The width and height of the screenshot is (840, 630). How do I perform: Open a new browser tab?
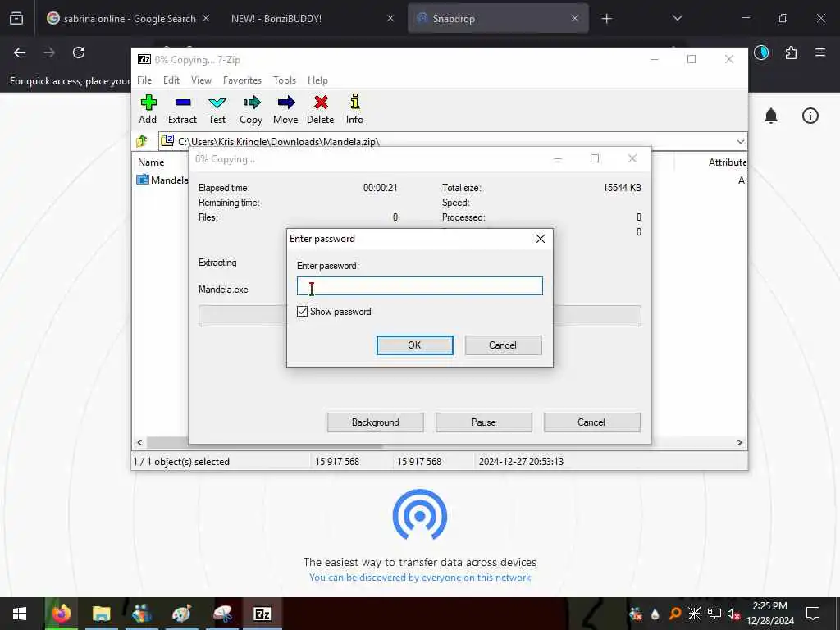(x=606, y=19)
